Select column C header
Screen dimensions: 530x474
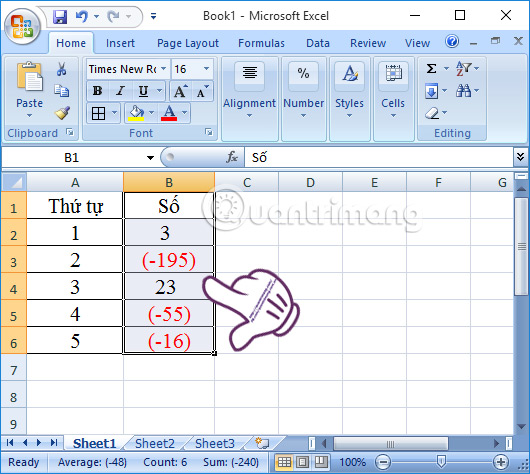pyautogui.click(x=247, y=183)
